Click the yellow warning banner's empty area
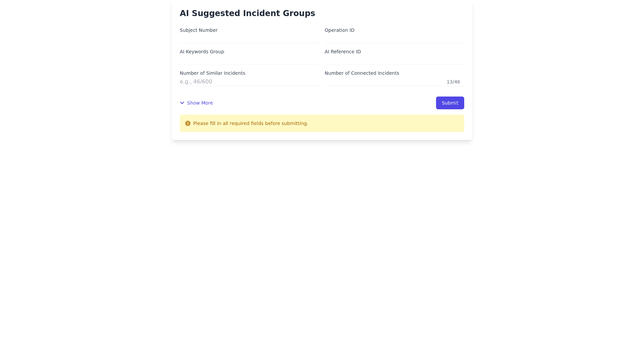This screenshot has height=362, width=644. point(386,123)
